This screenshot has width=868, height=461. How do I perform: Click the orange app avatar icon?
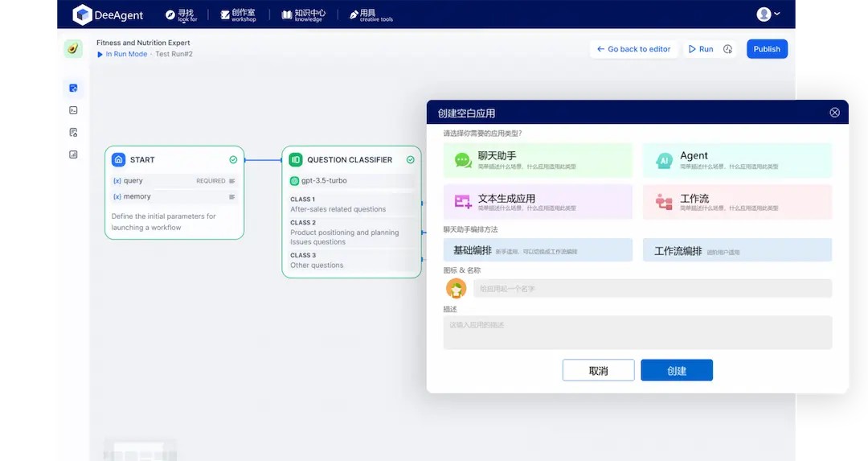tap(456, 289)
